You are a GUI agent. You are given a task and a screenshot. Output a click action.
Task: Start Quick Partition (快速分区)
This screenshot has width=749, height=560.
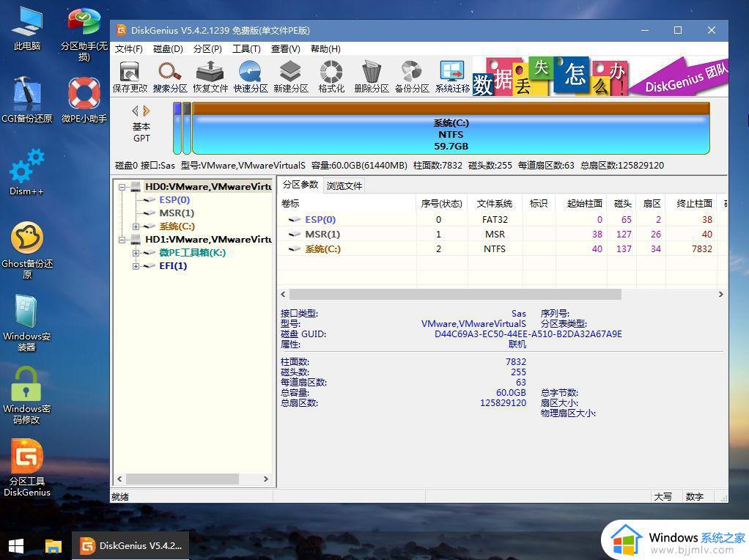251,76
